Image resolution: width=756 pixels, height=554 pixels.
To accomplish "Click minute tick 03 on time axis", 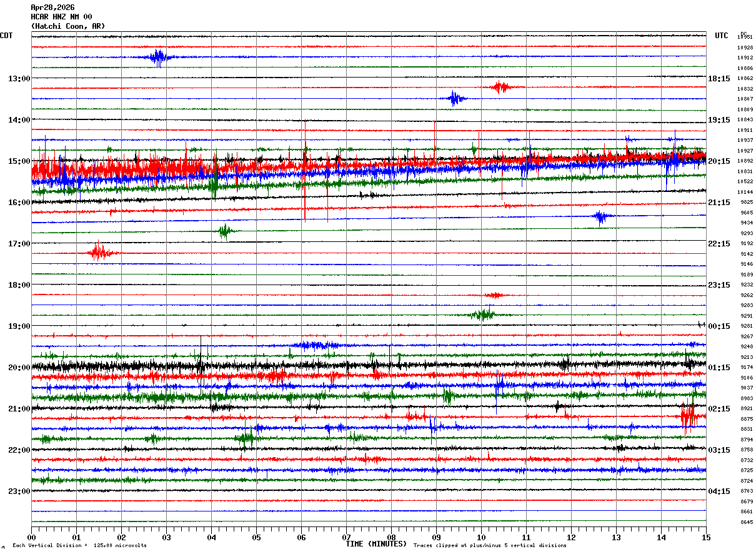I will (166, 537).
